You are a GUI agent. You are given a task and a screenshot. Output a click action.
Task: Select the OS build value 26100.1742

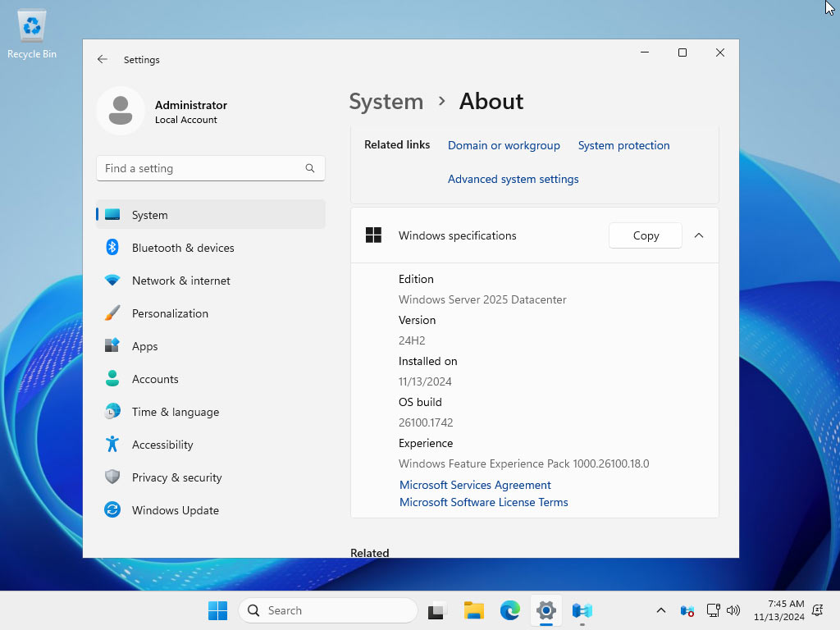426,422
